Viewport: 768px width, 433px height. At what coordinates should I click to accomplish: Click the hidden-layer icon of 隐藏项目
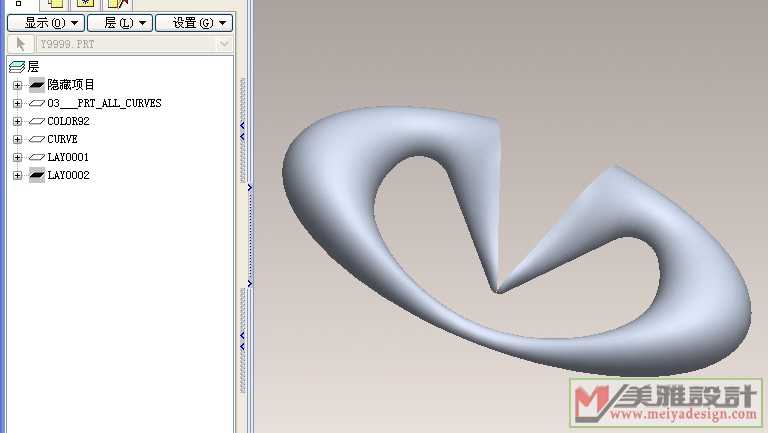pos(37,85)
